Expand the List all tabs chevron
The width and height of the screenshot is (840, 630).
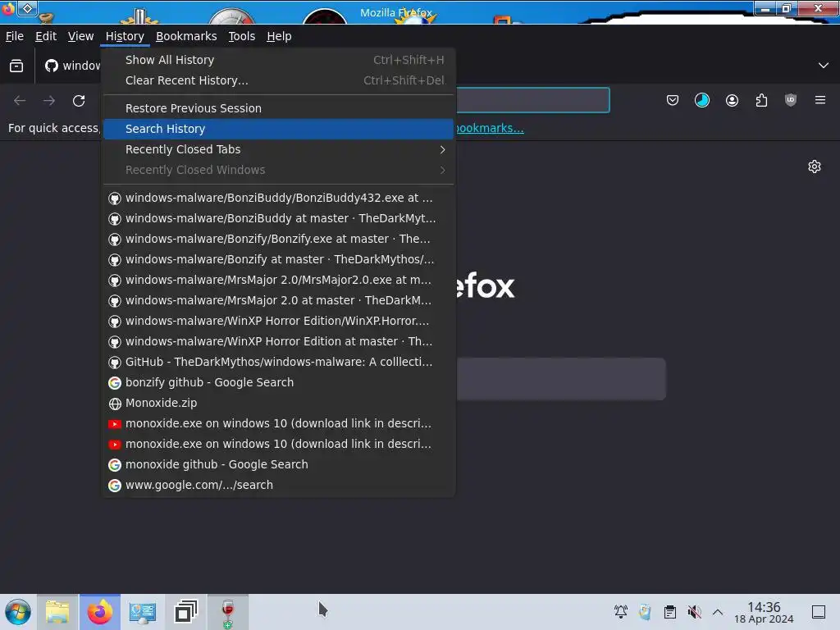pyautogui.click(x=824, y=66)
